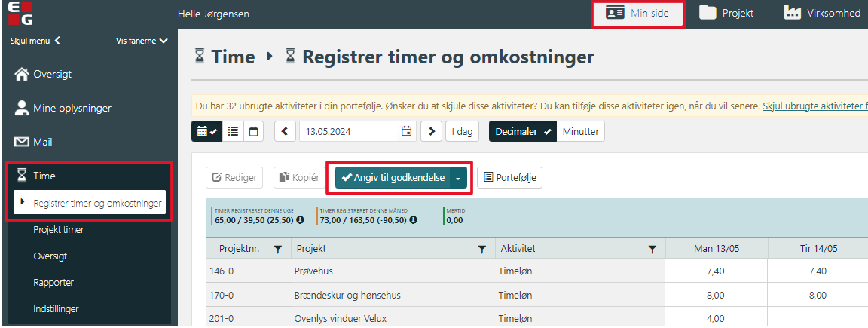This screenshot has width=868, height=328.
Task: Collapse sidebar with Skjul menu
Action: coord(35,41)
